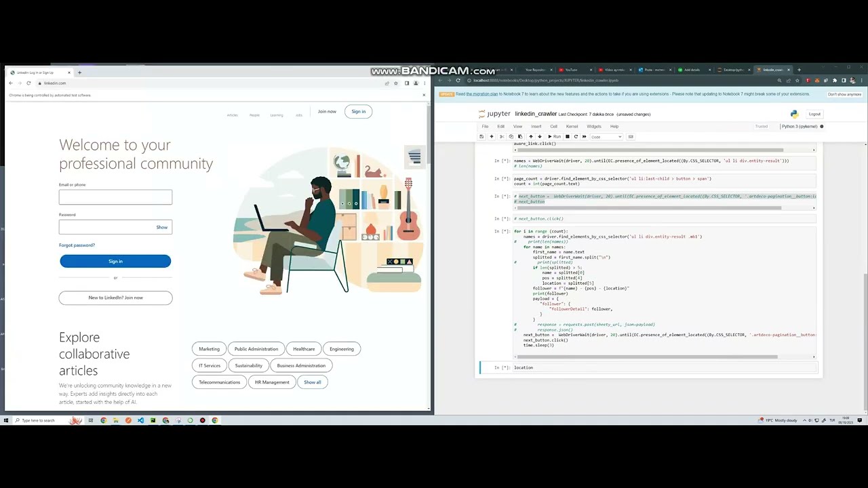Click the Jupyter logo

click(x=494, y=114)
